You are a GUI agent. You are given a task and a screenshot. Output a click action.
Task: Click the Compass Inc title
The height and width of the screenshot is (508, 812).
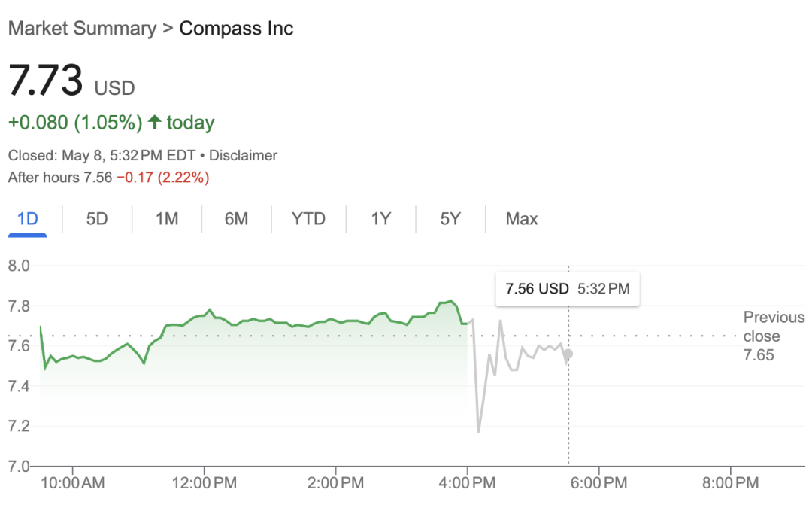(236, 29)
